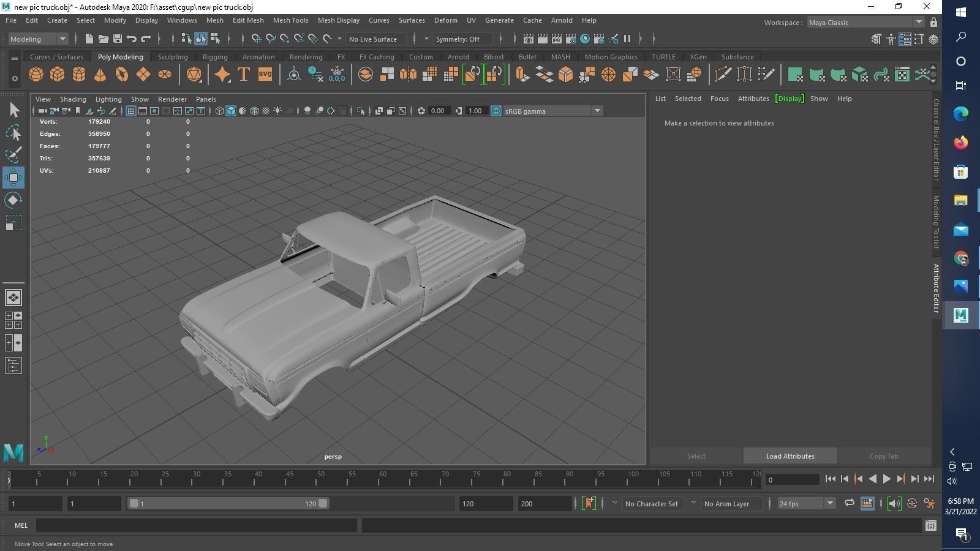Select the Move tool in toolbox
This screenshot has height=551, width=980.
point(13,178)
